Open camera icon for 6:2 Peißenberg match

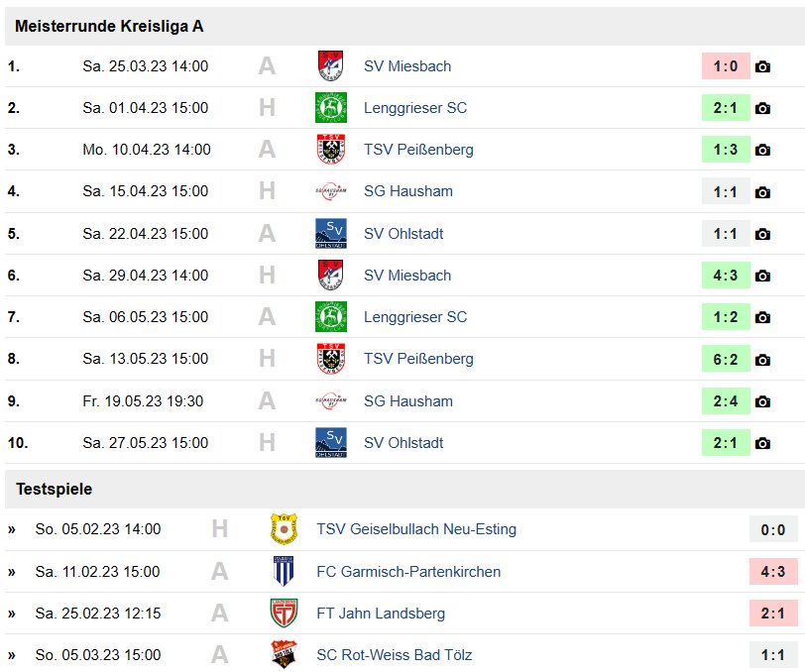(762, 360)
